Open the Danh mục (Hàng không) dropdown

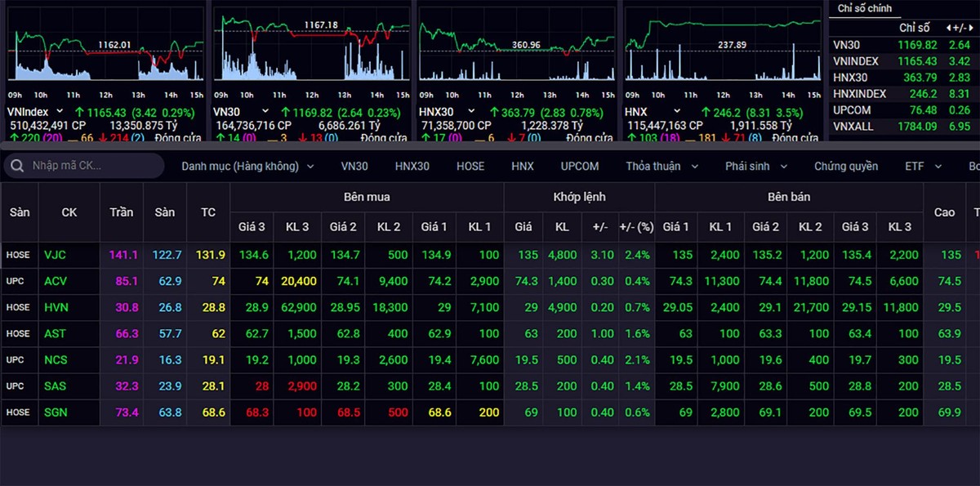click(247, 166)
